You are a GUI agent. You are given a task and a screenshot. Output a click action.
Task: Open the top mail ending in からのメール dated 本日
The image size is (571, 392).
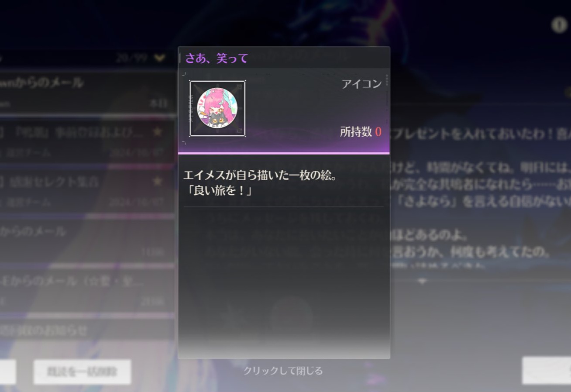click(x=87, y=93)
